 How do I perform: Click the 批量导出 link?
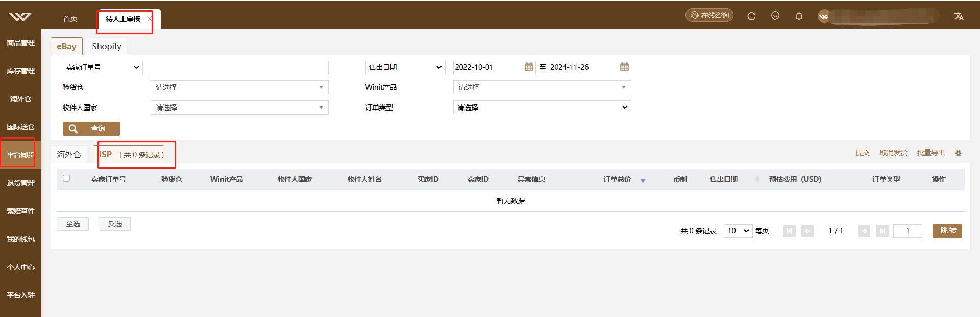click(931, 153)
